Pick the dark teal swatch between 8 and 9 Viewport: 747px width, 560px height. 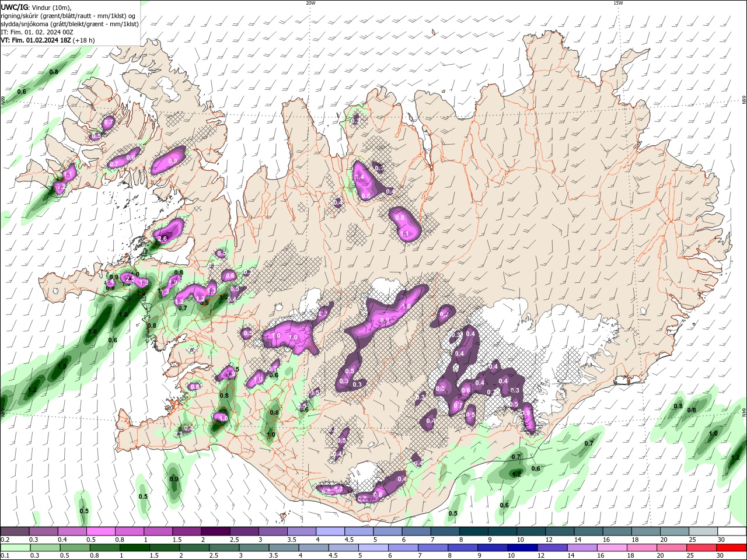[x=474, y=531]
